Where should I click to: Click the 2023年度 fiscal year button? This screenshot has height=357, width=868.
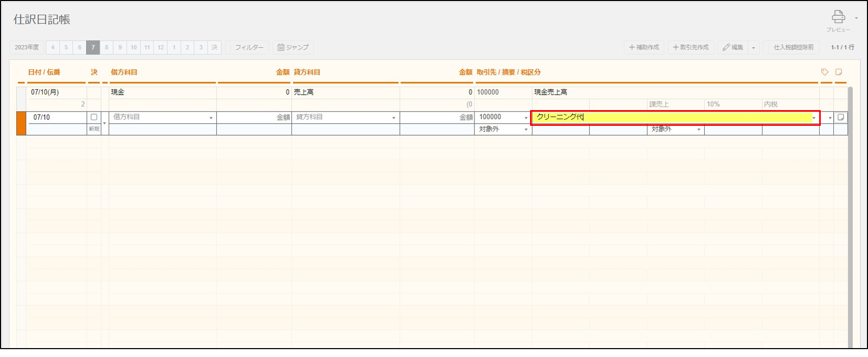27,47
